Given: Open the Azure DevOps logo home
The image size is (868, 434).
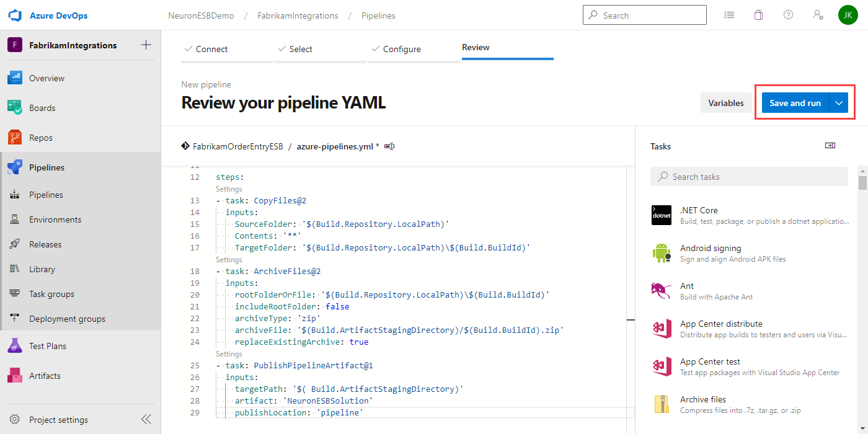Looking at the screenshot, I should [x=15, y=15].
